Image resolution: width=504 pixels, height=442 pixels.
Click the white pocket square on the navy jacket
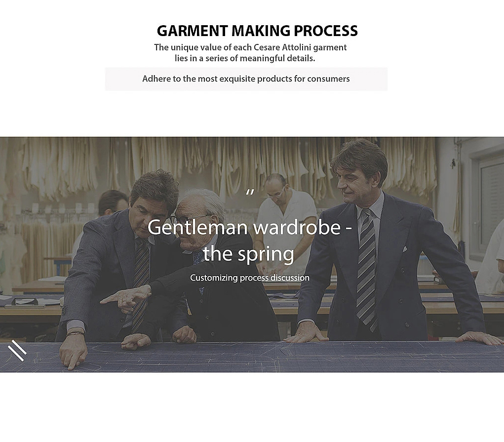(405, 249)
